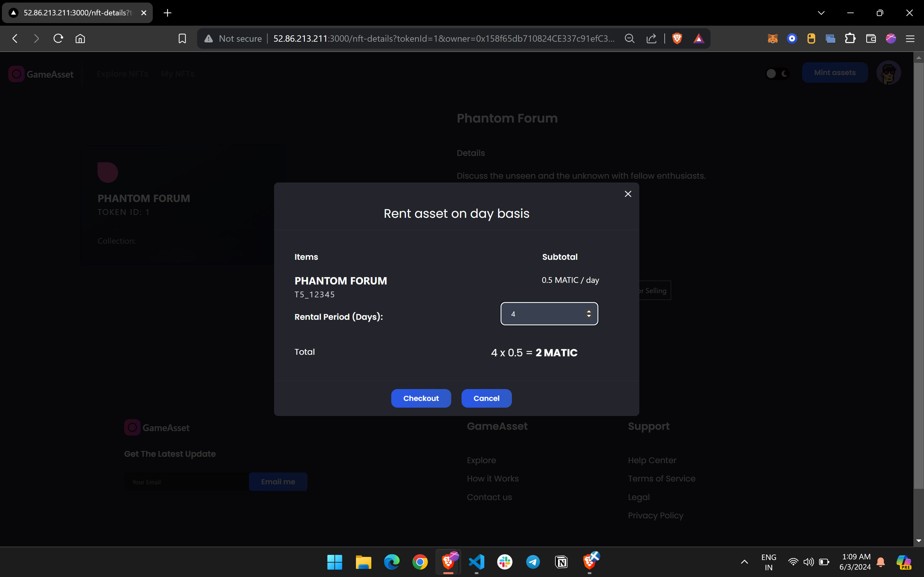
Task: Open the MetaMask fox extension
Action: coord(773,38)
